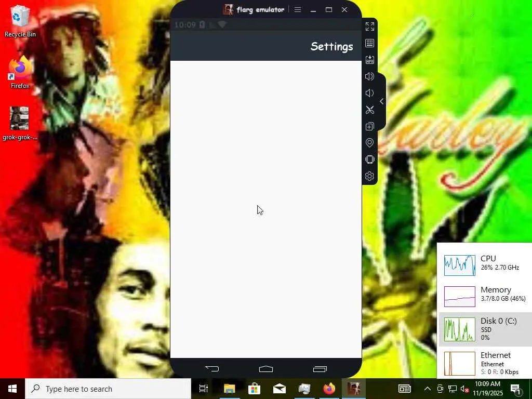Viewport: 532px width, 399px height.
Task: Lower emulator volume with the quieter speaker icon
Action: [369, 93]
